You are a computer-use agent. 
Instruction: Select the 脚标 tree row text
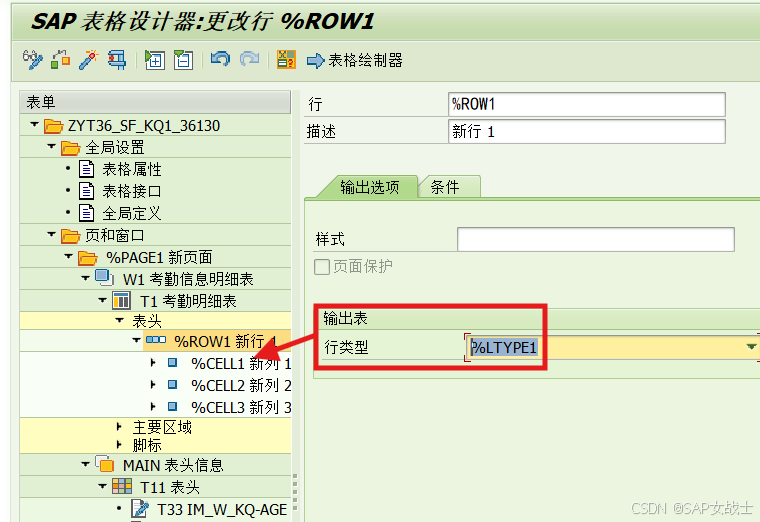click(147, 445)
